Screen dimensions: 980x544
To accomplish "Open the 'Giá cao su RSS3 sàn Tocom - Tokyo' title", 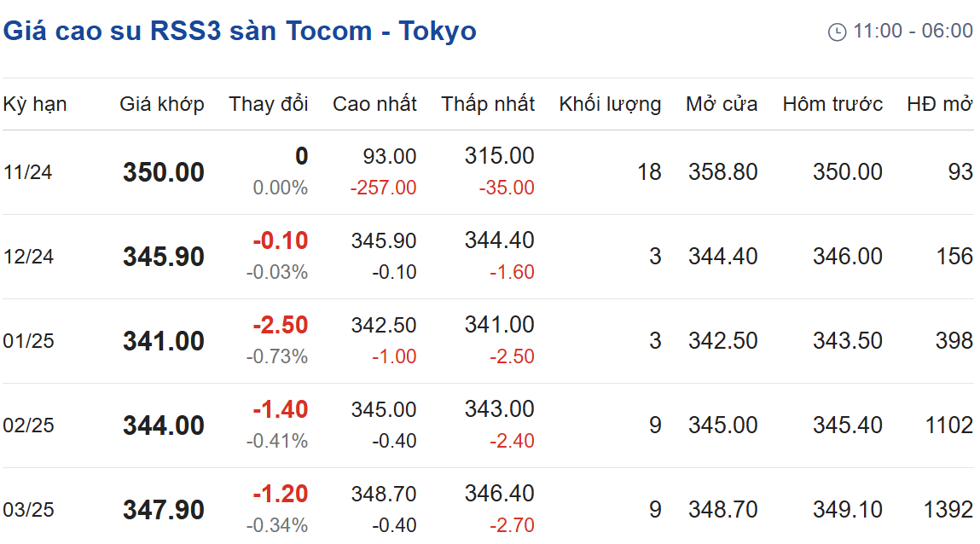I will click(x=240, y=31).
